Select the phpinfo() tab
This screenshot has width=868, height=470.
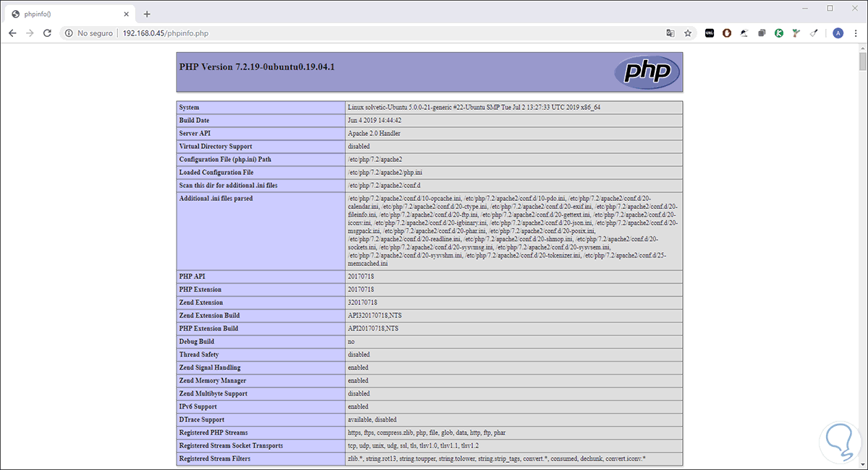[71, 14]
